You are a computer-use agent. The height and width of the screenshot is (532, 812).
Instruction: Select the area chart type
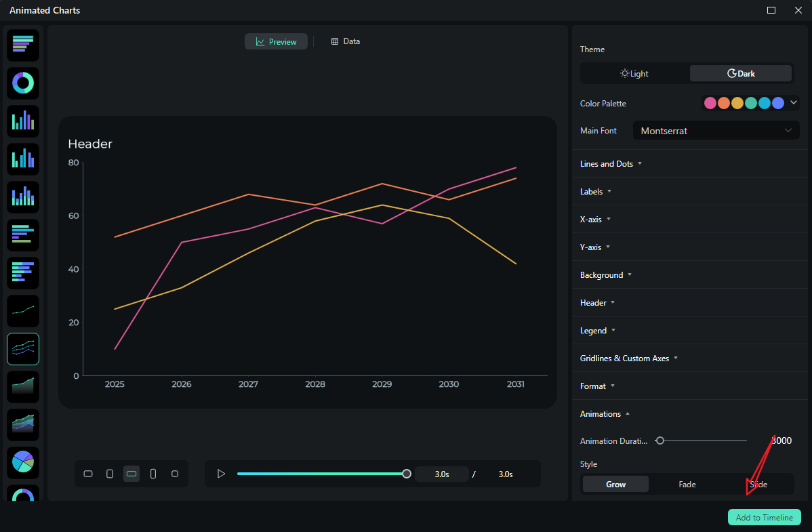22,386
